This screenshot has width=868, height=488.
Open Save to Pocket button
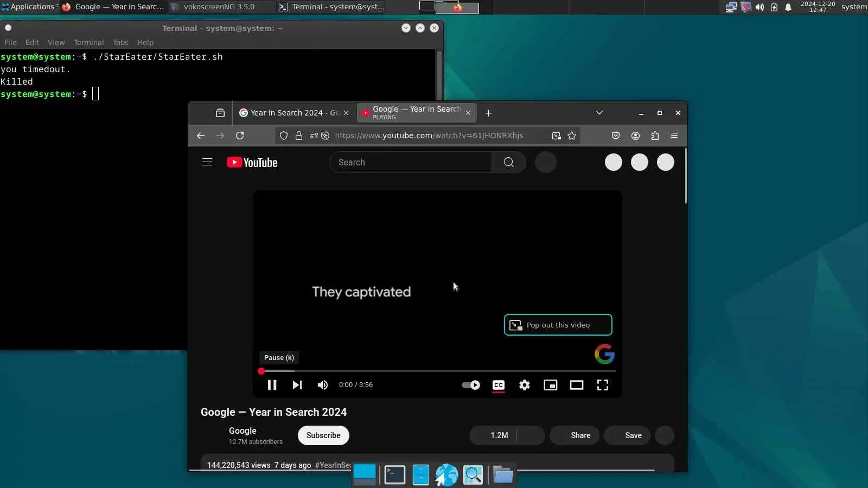616,136
